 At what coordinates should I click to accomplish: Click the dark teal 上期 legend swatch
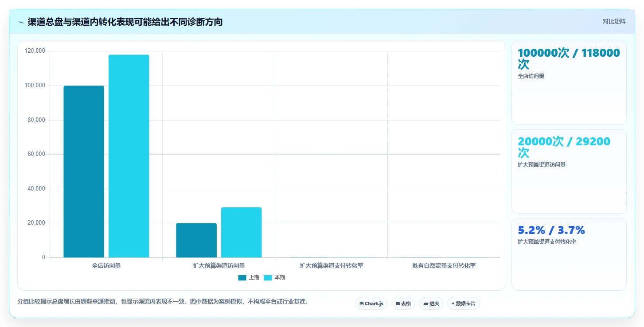coord(242,278)
